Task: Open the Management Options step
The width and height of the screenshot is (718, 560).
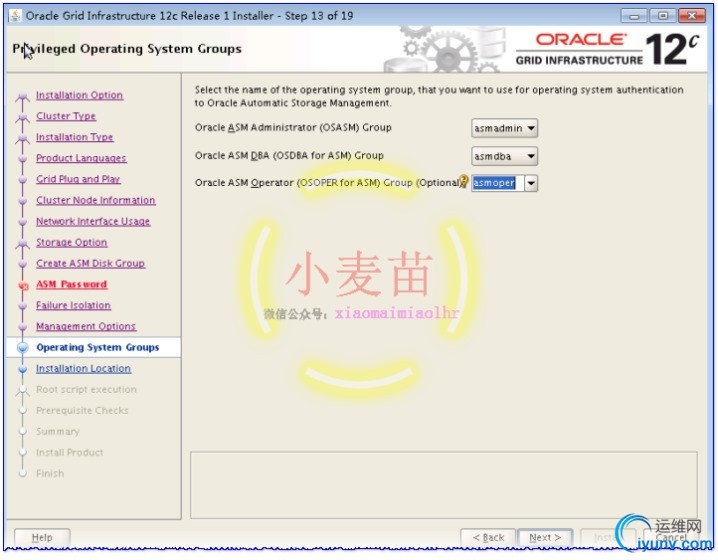Action: coord(86,326)
